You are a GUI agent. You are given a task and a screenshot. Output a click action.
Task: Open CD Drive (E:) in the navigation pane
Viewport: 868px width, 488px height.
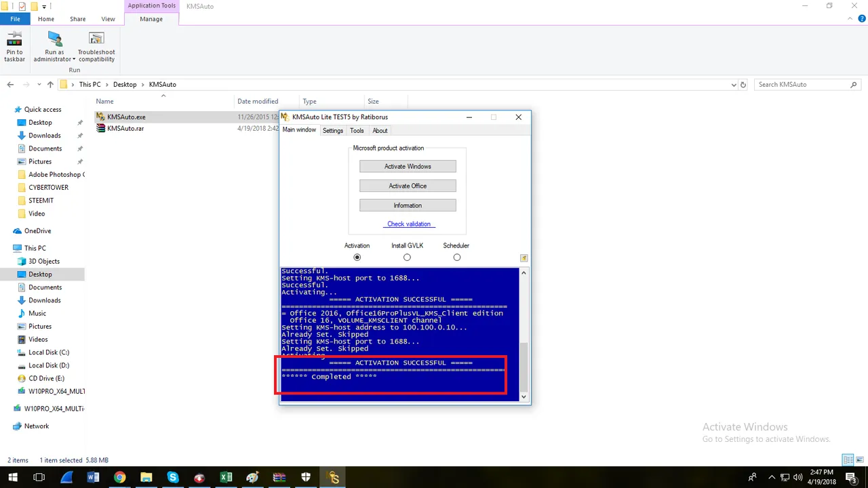pyautogui.click(x=46, y=378)
